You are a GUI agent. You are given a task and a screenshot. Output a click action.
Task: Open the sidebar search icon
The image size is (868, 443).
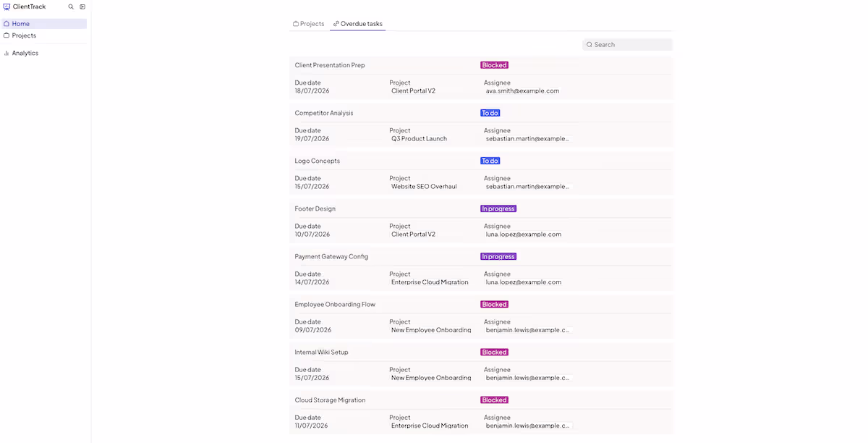pyautogui.click(x=71, y=7)
